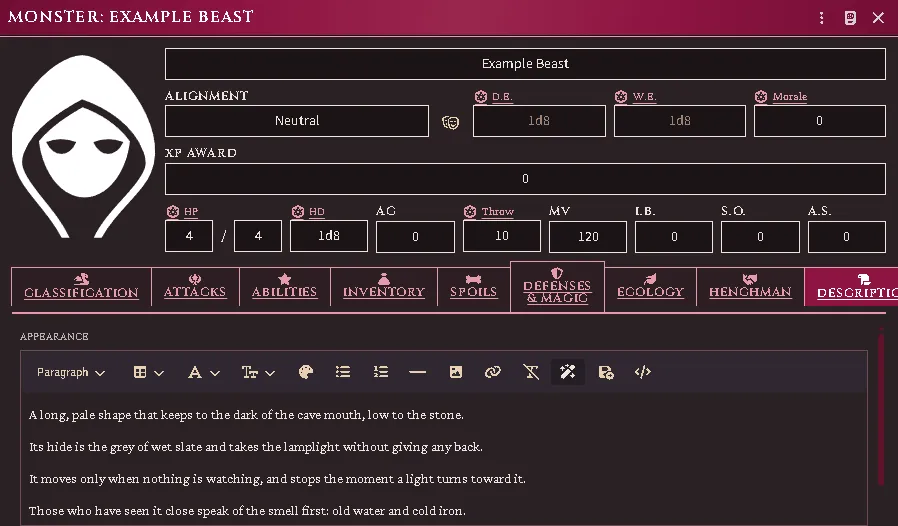This screenshot has height=526, width=898.
Task: Edit the D.E. 1d8 field
Action: click(x=539, y=121)
